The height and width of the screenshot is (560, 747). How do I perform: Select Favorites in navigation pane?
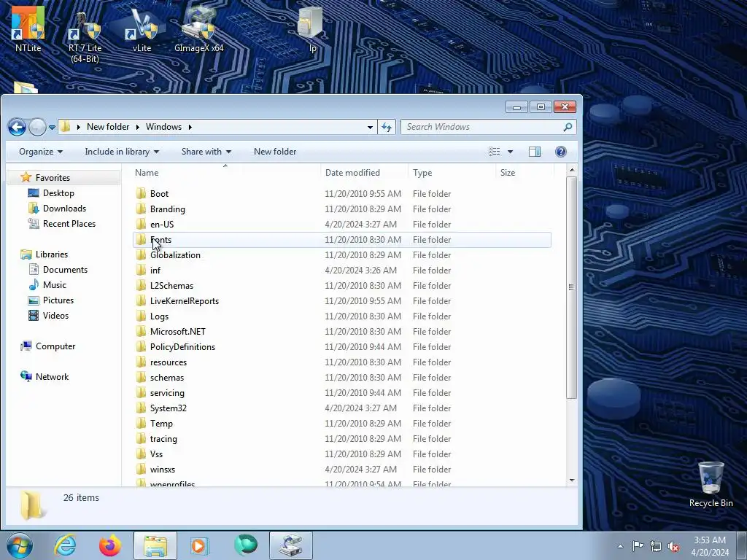[x=53, y=178]
